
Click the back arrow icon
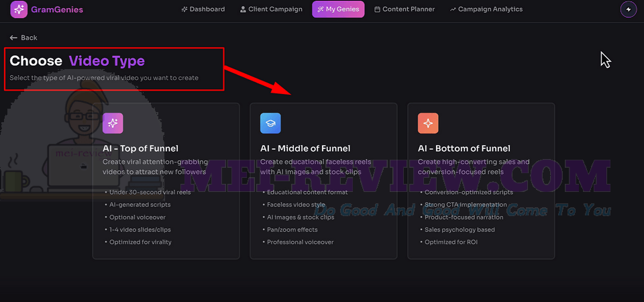(x=13, y=38)
